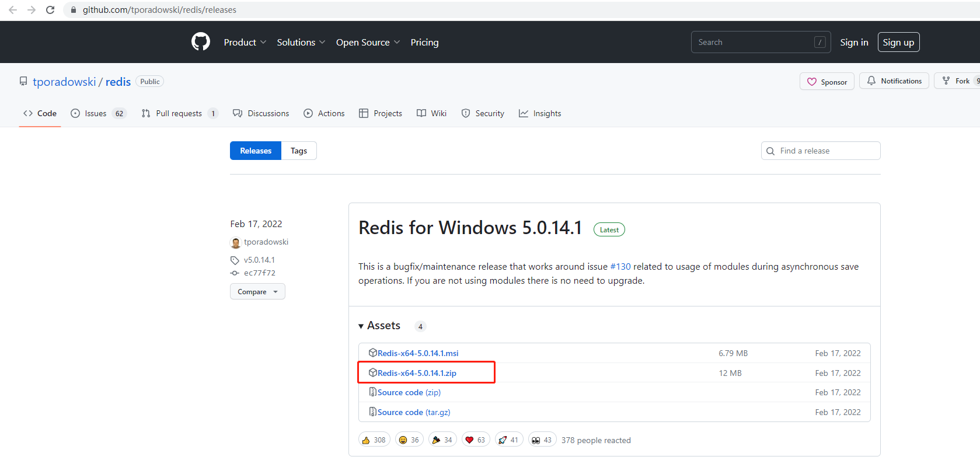Click Sign in link
Screen dimensions: 980x460
tap(854, 42)
